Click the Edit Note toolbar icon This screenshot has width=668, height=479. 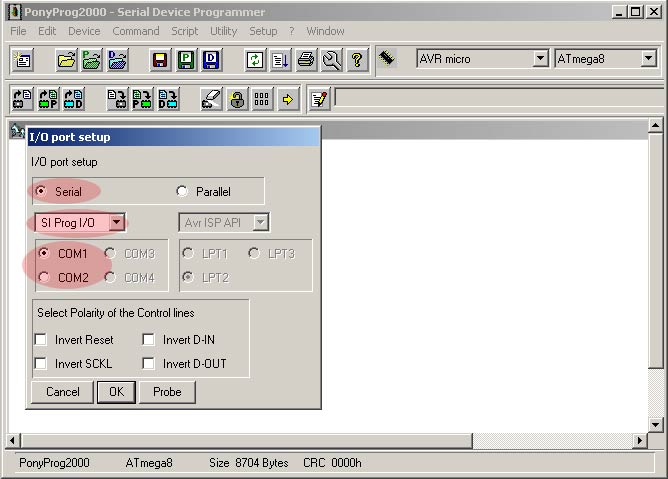tap(318, 100)
